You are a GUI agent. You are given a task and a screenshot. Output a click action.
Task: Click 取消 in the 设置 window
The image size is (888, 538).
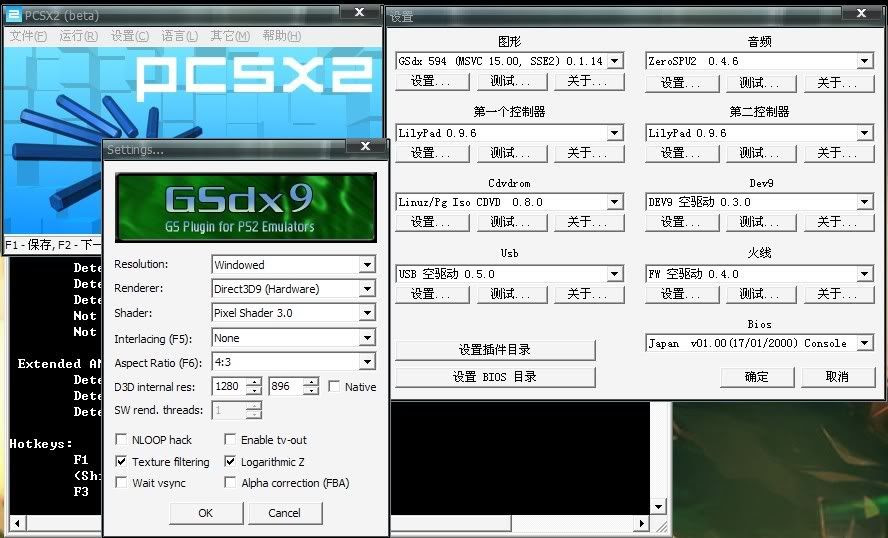[837, 377]
